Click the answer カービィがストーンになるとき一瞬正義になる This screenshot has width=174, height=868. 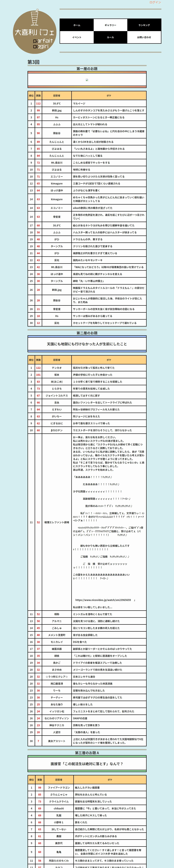pos(99,117)
